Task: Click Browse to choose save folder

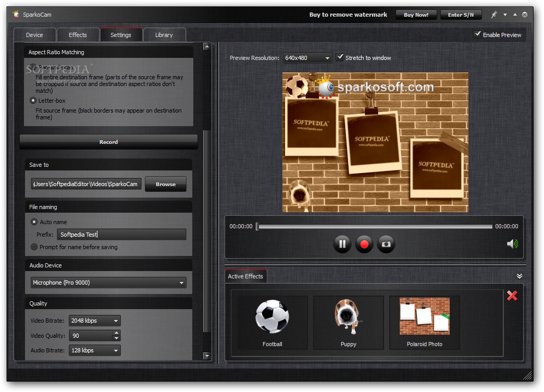Action: (166, 184)
